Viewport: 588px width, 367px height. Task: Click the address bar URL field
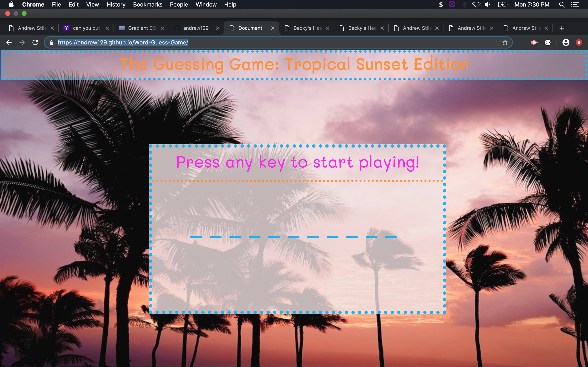pos(267,42)
